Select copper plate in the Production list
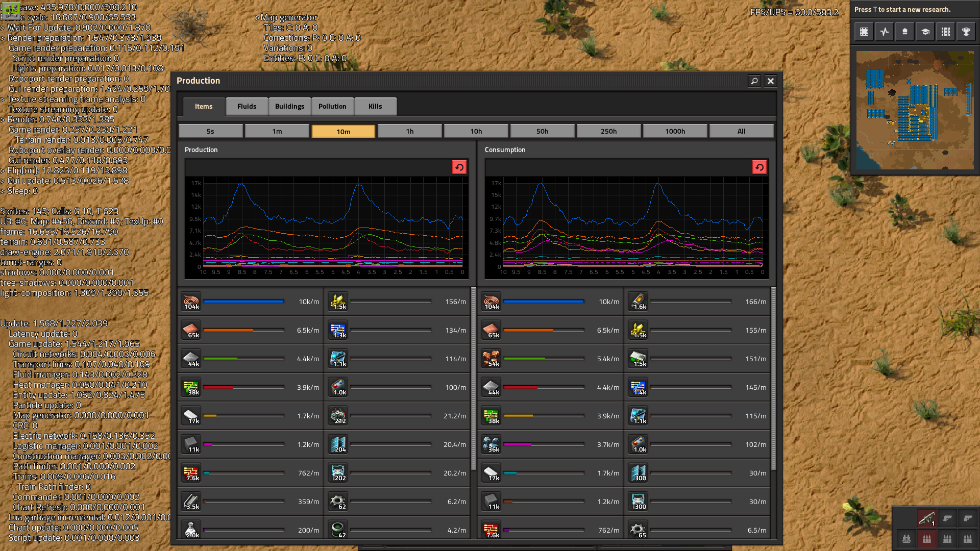Viewport: 980px width, 551px height. coord(192,330)
